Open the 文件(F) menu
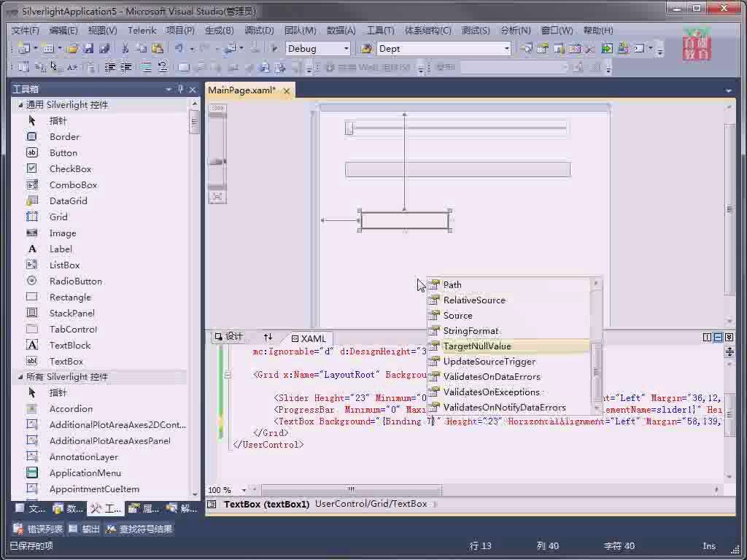This screenshot has height=560, width=747. (x=26, y=31)
